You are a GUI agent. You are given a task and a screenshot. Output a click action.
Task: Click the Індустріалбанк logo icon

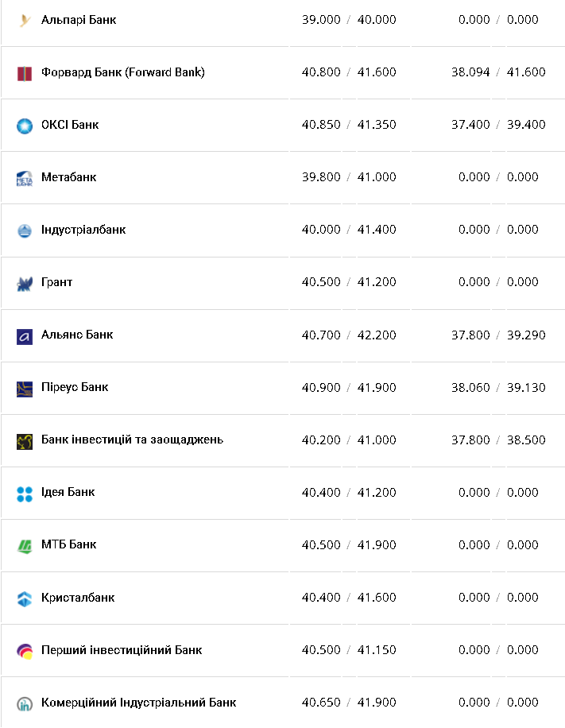25,230
